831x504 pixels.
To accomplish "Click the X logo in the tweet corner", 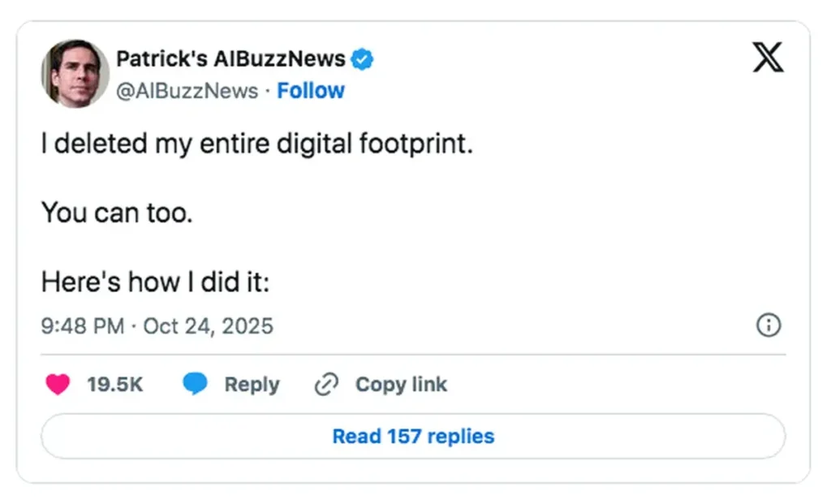I will tap(768, 57).
